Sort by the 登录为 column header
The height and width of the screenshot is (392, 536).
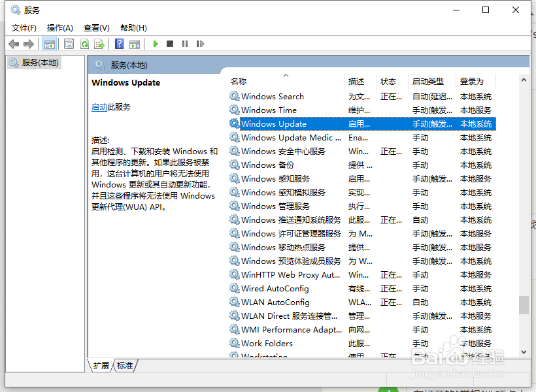(476, 81)
